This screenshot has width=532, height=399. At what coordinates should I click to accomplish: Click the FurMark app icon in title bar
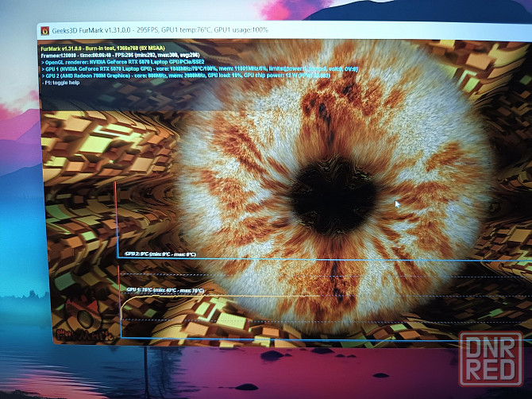(x=44, y=31)
